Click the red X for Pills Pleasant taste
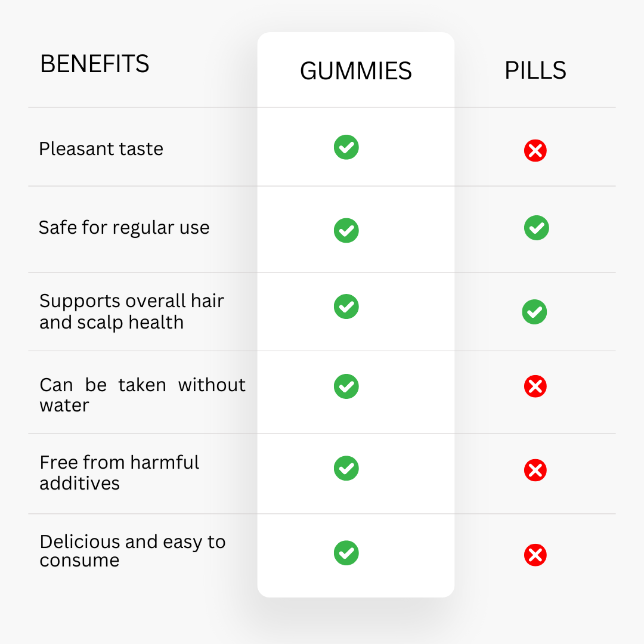The height and width of the screenshot is (644, 644). point(535,151)
